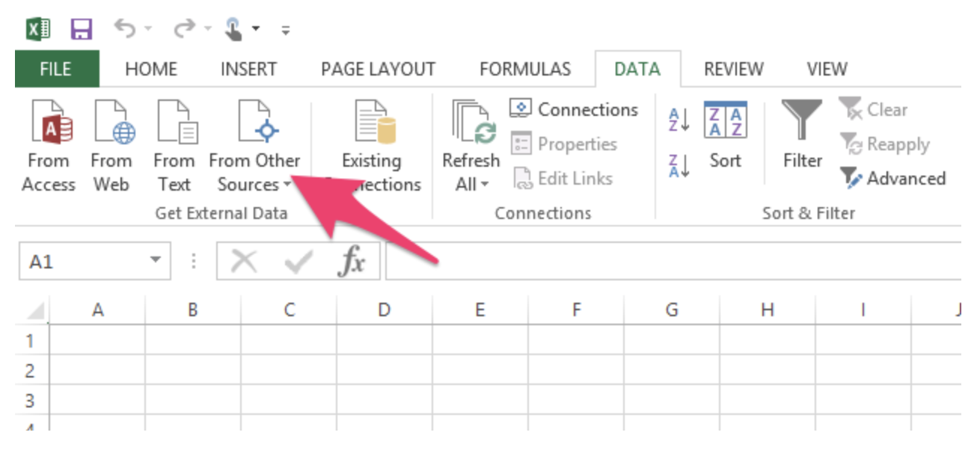This screenshot has width=980, height=456.
Task: Open Advanced filter options
Action: click(893, 179)
